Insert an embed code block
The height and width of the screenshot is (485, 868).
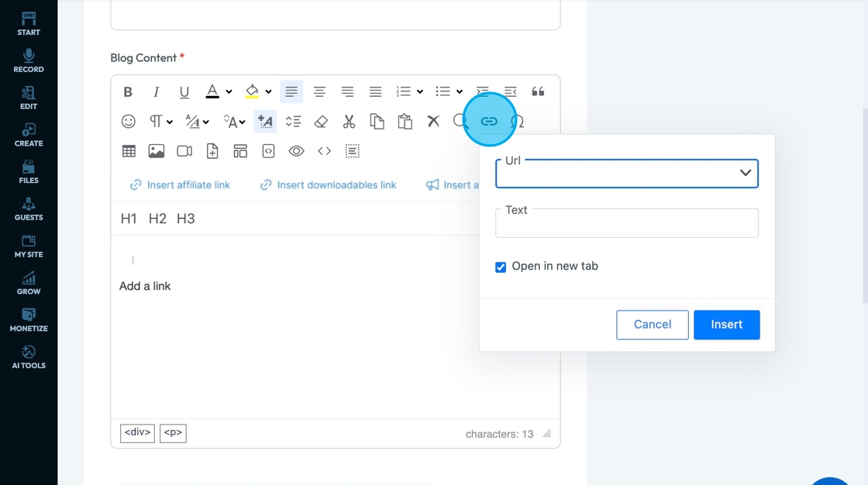(x=268, y=151)
